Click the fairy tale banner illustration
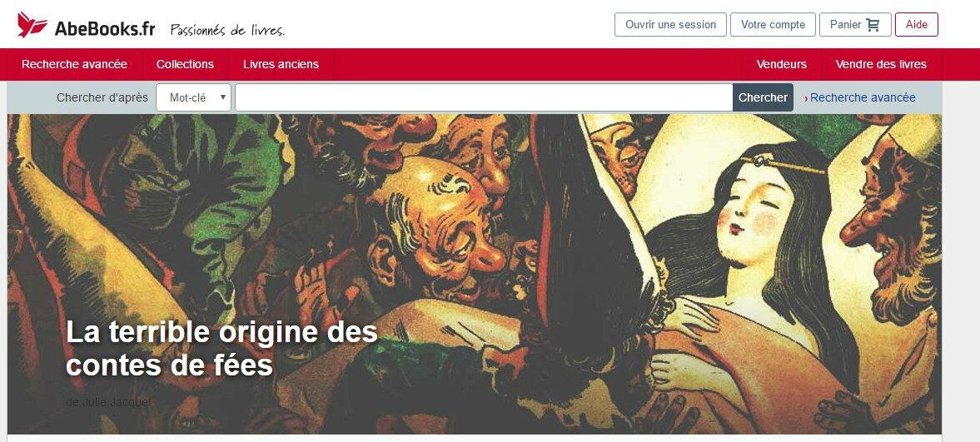This screenshot has height=442, width=980. pyautogui.click(x=475, y=274)
